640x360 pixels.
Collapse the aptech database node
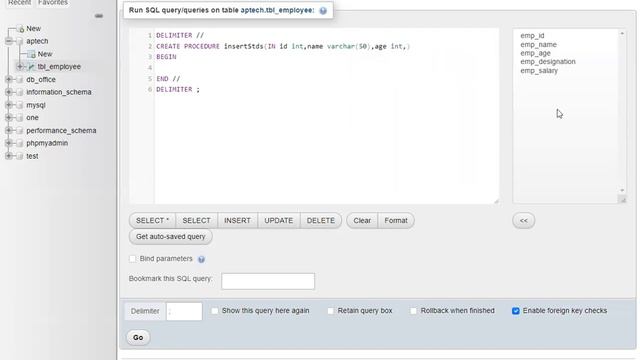tap(9, 41)
